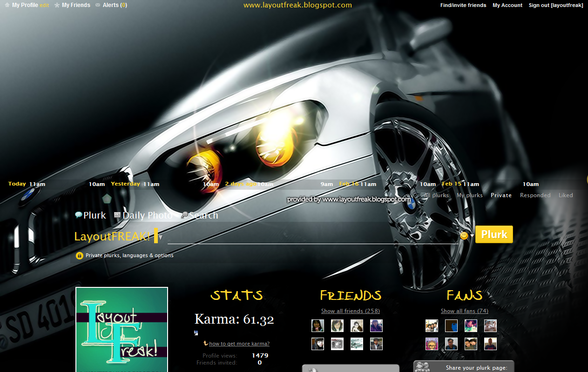This screenshot has height=372, width=588.
Task: Click the magnifier icon next to Search
Action: pyautogui.click(x=184, y=215)
